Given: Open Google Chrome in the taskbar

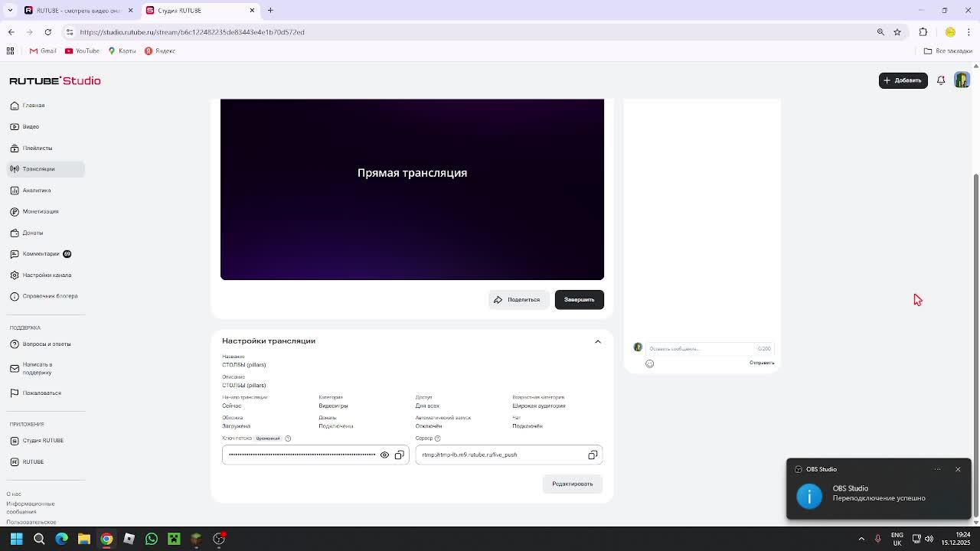Looking at the screenshot, I should (106, 539).
